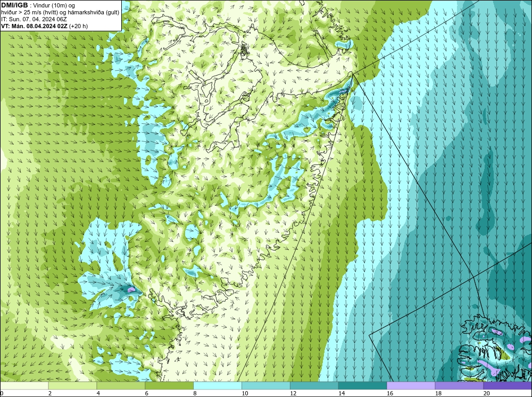Image resolution: width=532 pixels, height=397 pixels.
Task: Click the 6–8 m/s dark green legend swatch
Action: coord(169,385)
